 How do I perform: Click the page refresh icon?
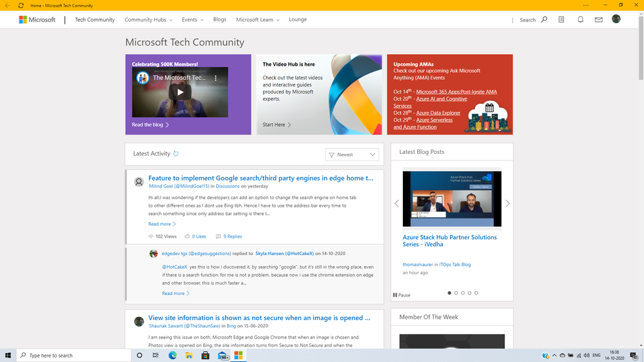[x=21, y=5]
